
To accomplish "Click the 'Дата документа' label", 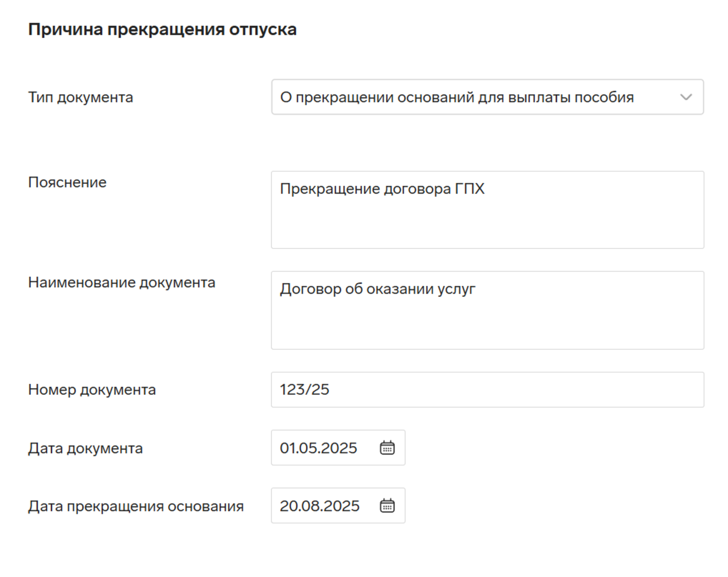I will (x=85, y=448).
